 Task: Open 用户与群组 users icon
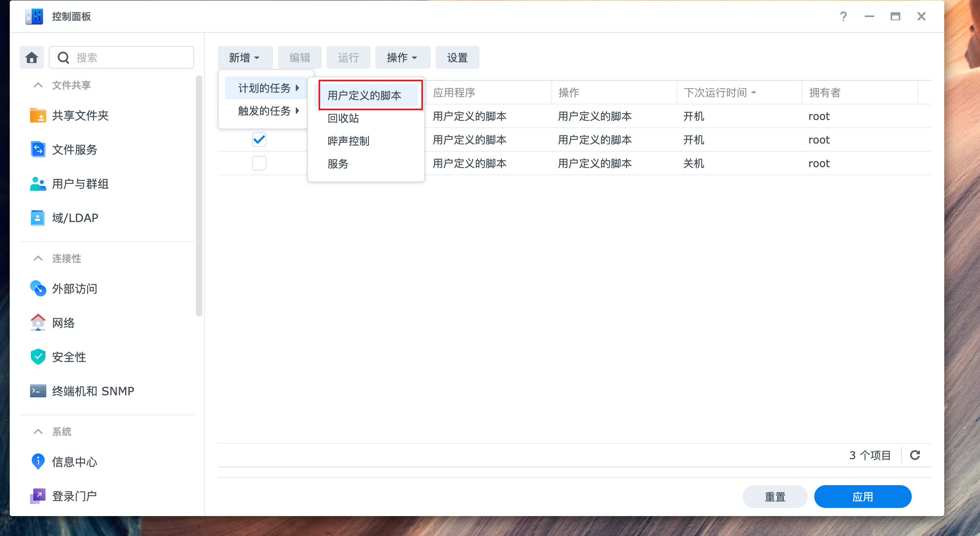tap(38, 184)
